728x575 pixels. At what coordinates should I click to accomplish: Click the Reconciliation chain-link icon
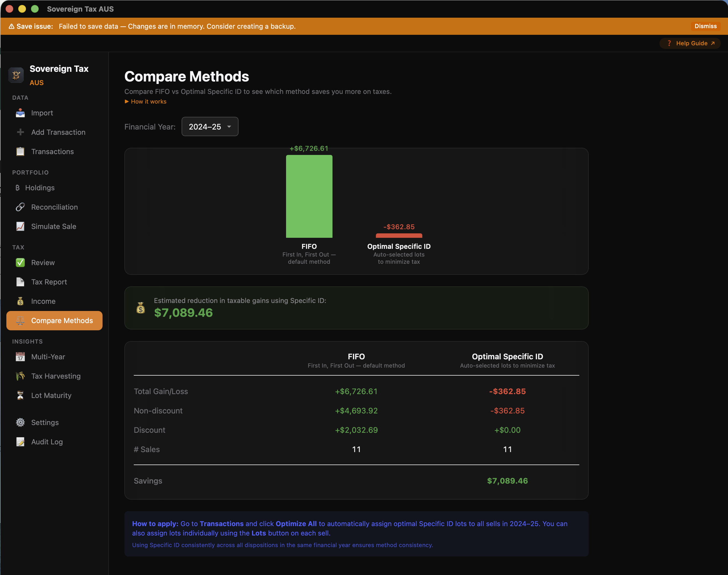[20, 207]
